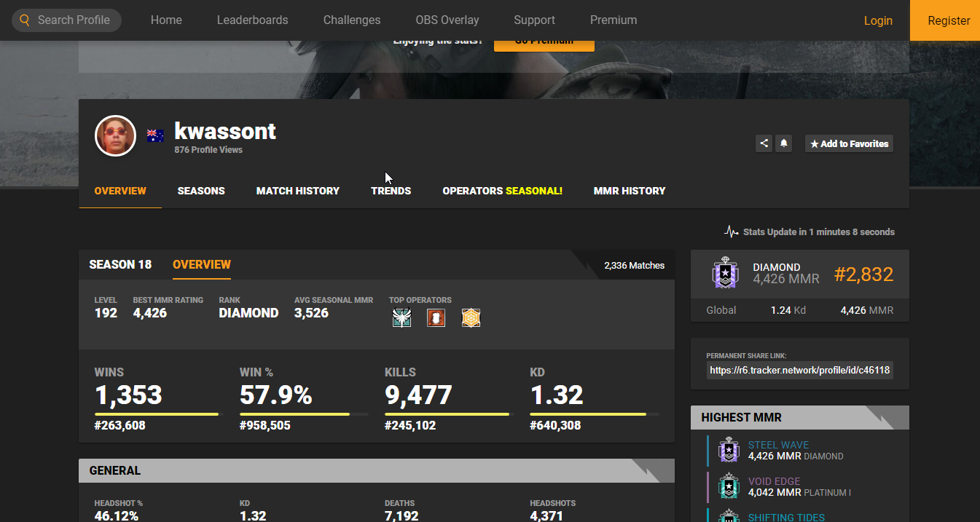Click the Australian flag next to the username
980x522 pixels.
[155, 135]
